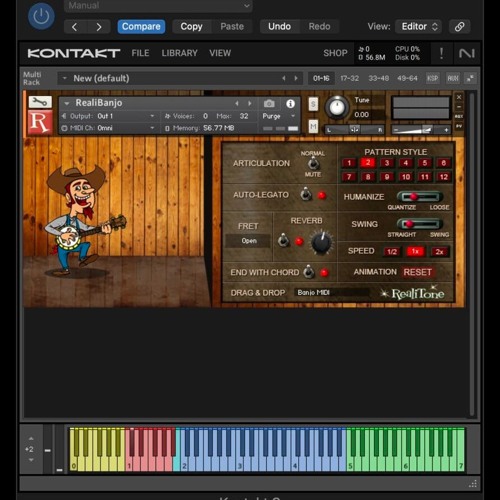The width and height of the screenshot is (500, 500).
Task: Click the Animation RESET button
Action: click(417, 272)
